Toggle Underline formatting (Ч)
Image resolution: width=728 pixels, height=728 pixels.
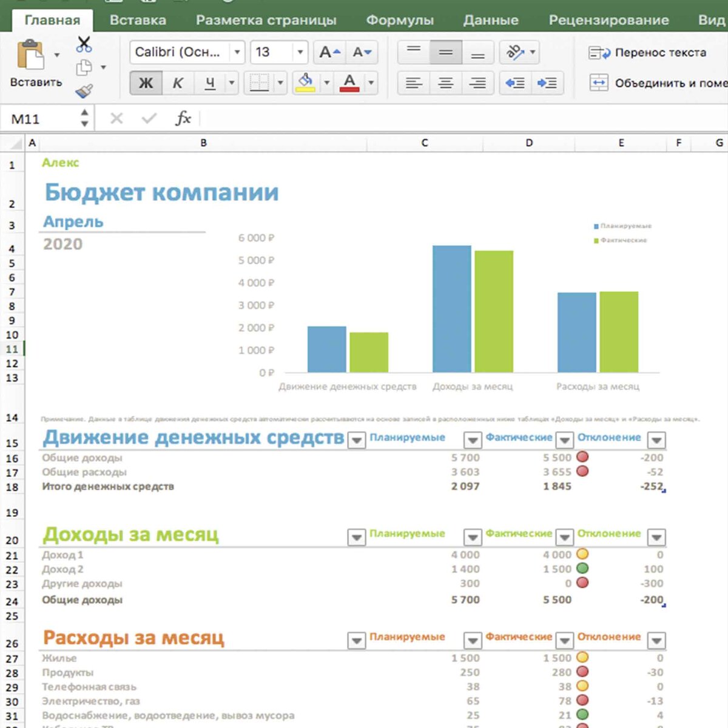210,83
